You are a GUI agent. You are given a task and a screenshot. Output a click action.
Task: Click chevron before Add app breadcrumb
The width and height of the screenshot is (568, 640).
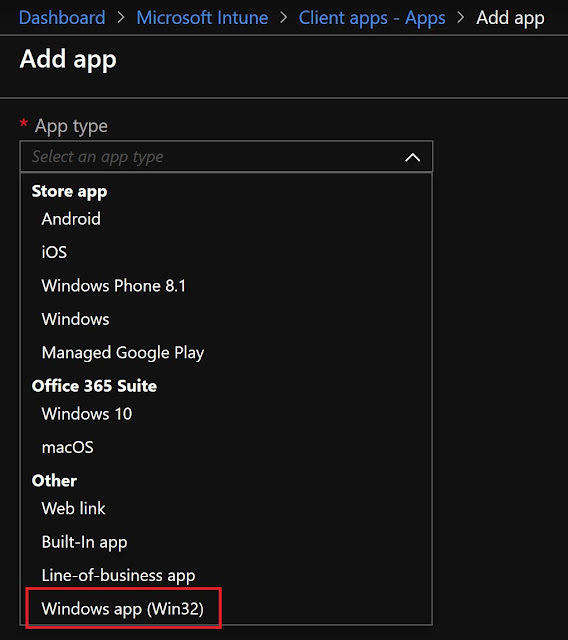point(461,18)
